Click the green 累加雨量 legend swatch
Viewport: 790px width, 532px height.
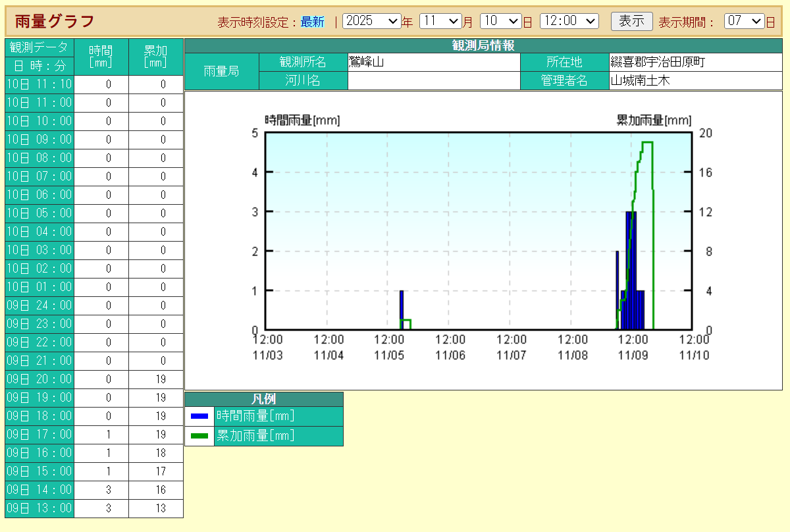coord(199,436)
